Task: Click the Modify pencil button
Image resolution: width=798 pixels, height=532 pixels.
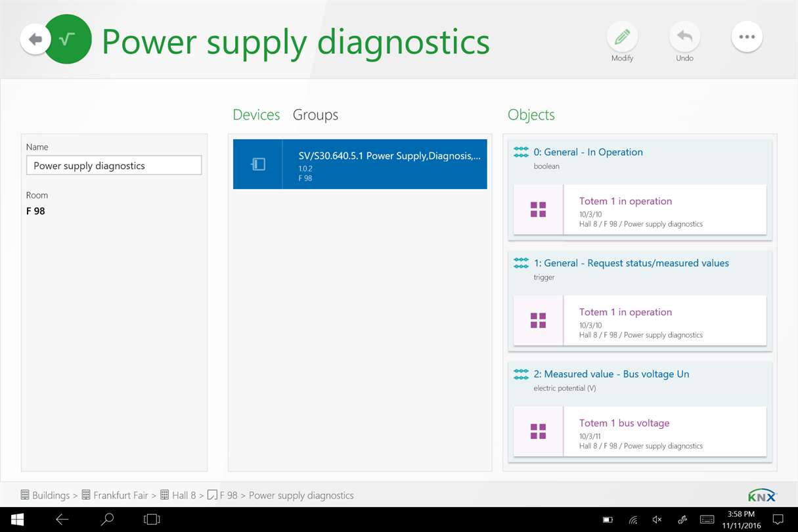Action: pos(622,37)
